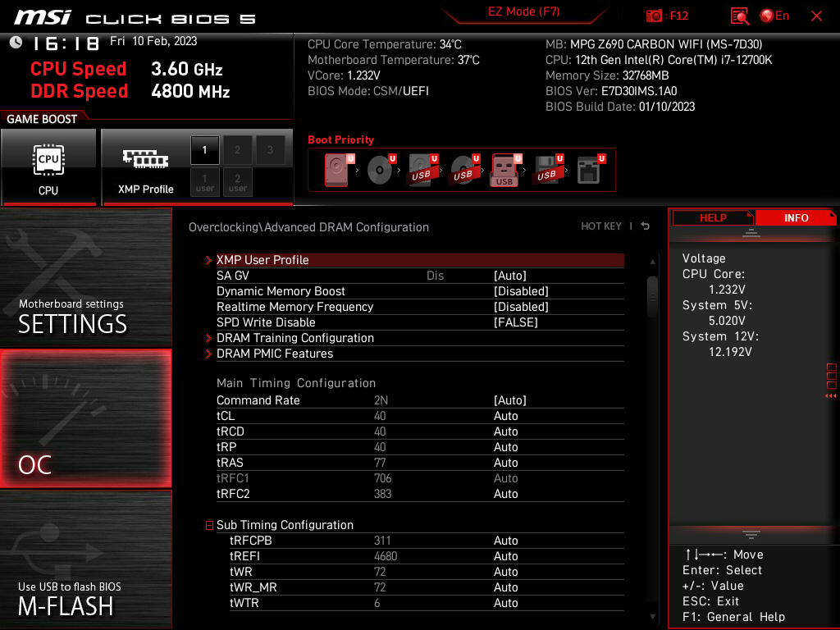The width and height of the screenshot is (840, 630).
Task: Open the OC overclocking section
Action: 85,419
